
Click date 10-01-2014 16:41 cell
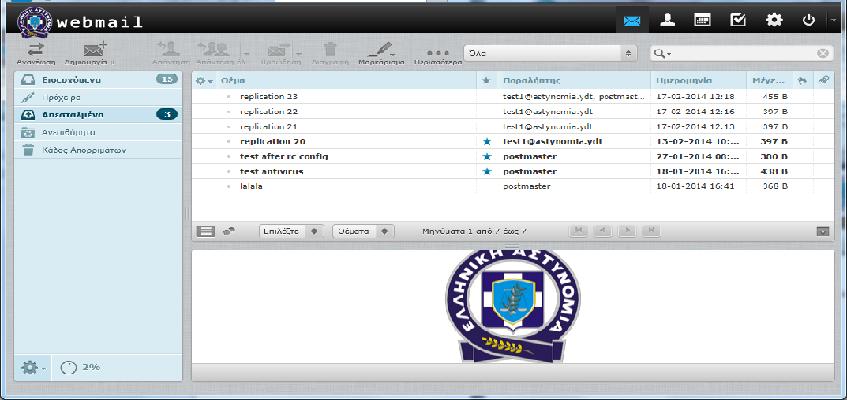(695, 186)
